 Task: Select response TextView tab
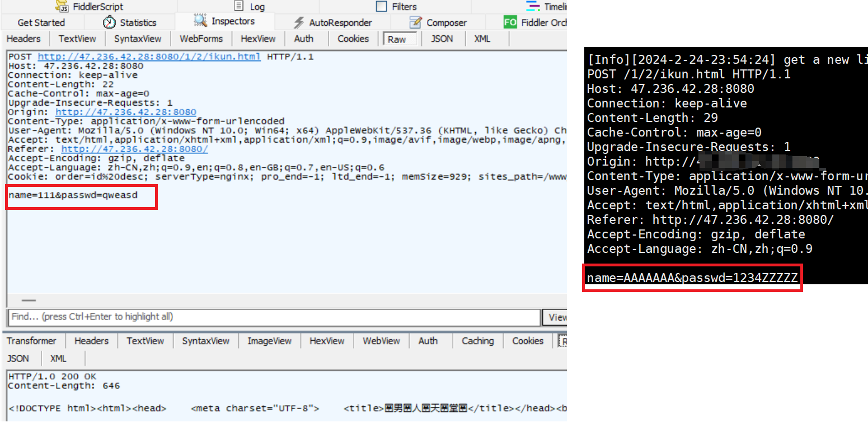[146, 341]
